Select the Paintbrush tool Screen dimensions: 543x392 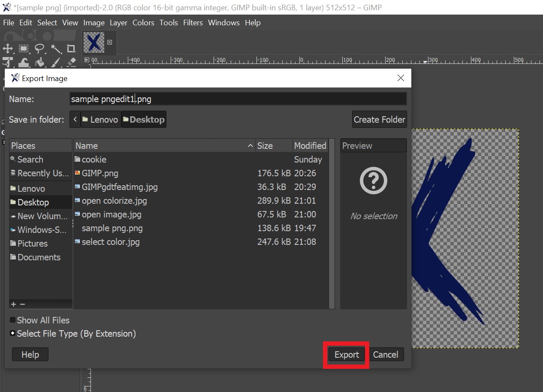[56, 63]
